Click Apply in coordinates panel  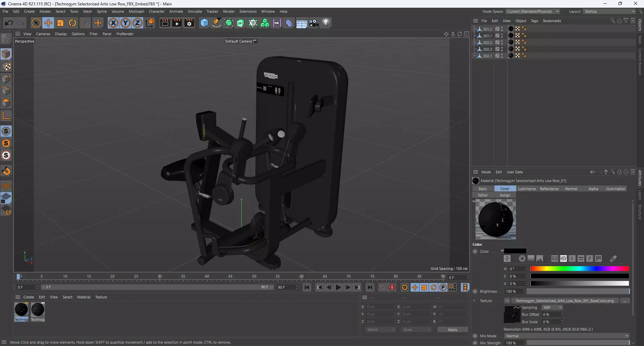452,330
